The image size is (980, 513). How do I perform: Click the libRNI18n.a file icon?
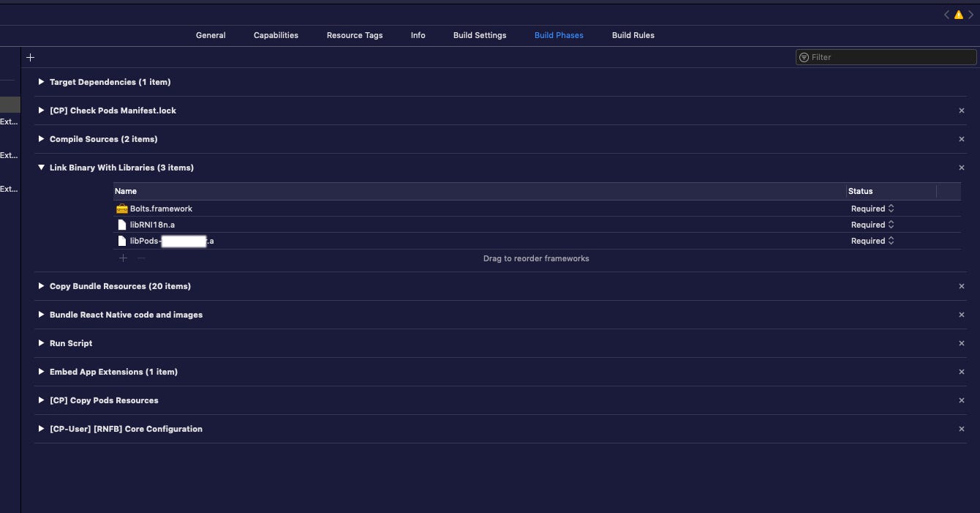(122, 225)
